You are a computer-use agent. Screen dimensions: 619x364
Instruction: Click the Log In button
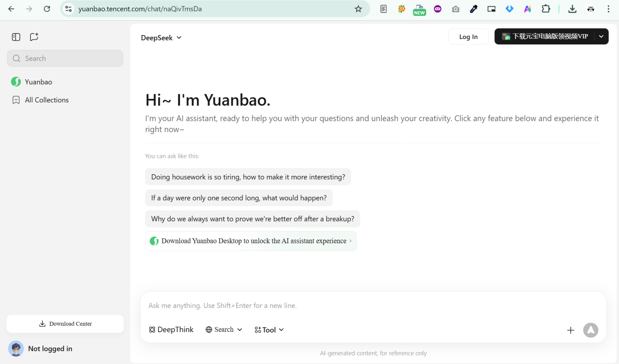pos(468,37)
